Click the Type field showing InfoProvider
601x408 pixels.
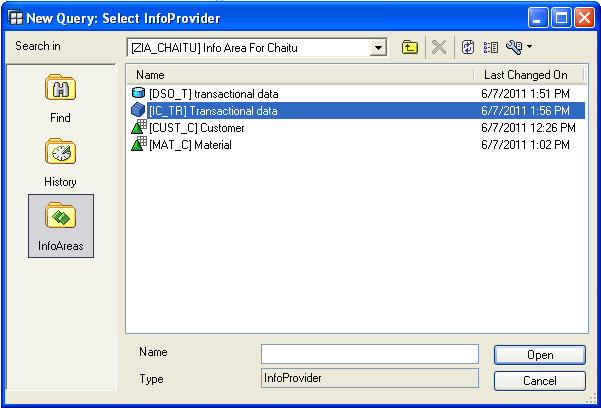tap(370, 378)
